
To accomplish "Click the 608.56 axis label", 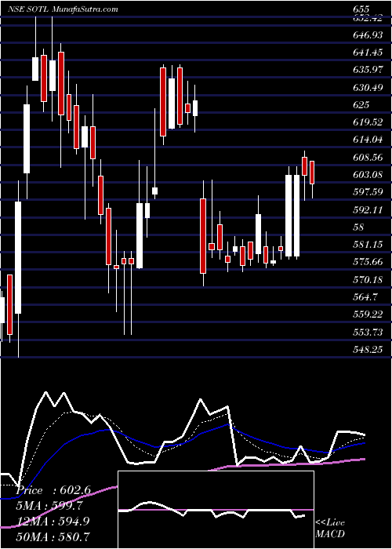I will pyautogui.click(x=368, y=157).
